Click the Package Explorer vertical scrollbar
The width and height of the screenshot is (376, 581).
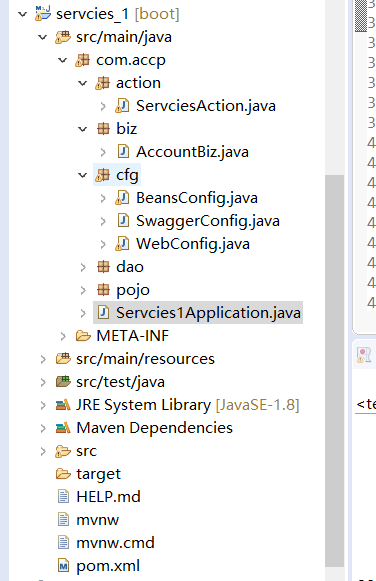click(x=335, y=371)
